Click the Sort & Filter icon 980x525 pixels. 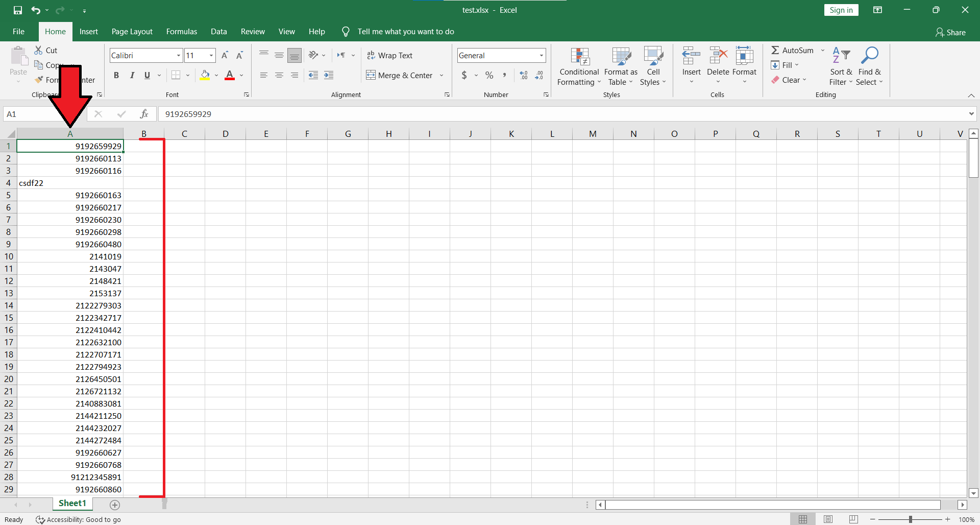pos(841,55)
